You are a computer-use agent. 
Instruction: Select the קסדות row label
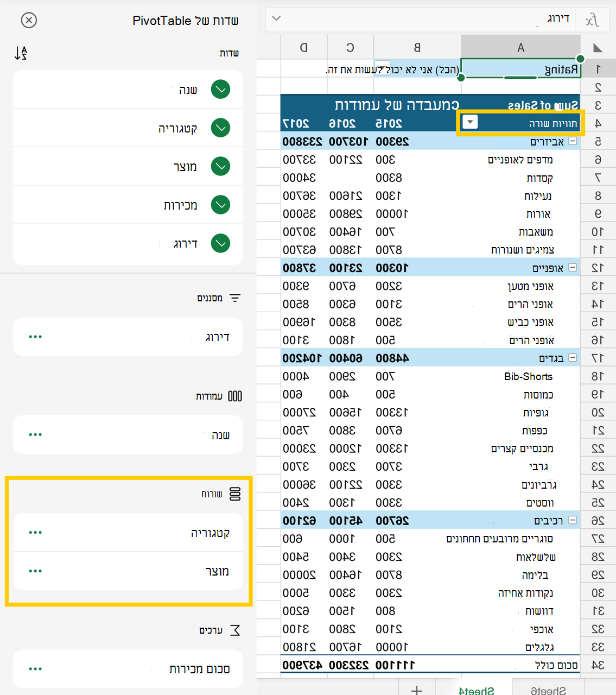click(539, 178)
